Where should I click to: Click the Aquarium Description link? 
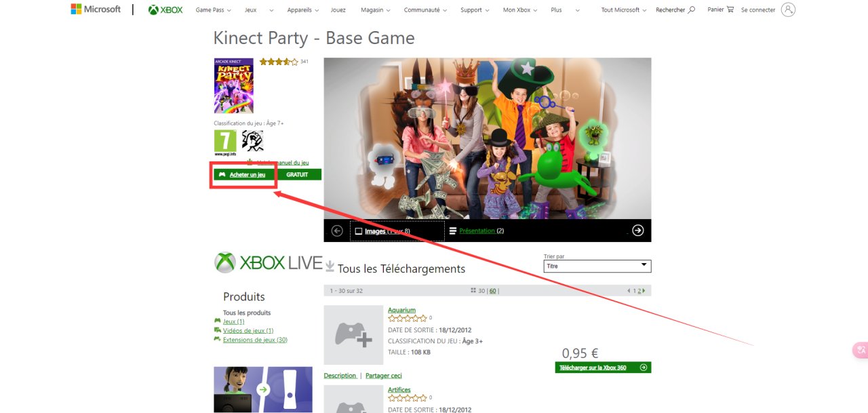pyautogui.click(x=340, y=376)
